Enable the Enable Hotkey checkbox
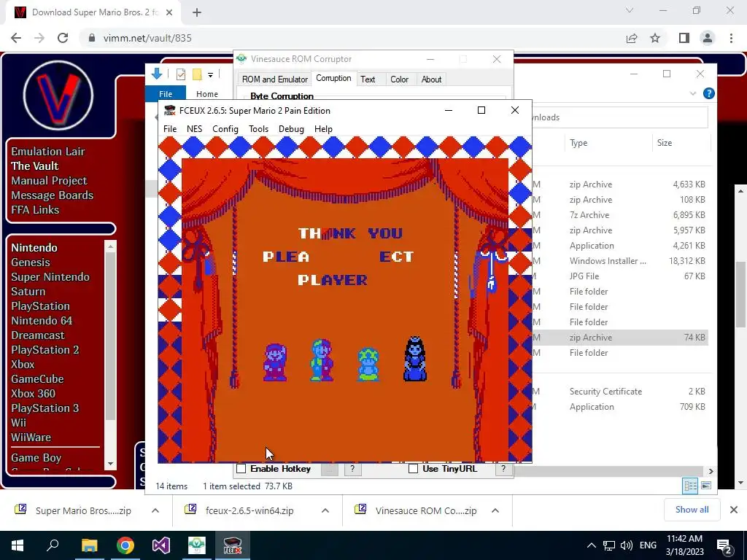The height and width of the screenshot is (560, 747). click(x=241, y=469)
